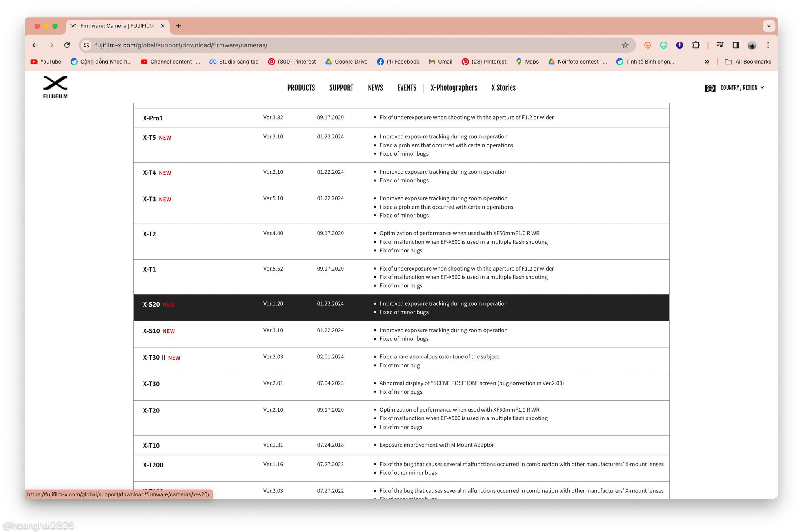This screenshot has height=532, width=803.
Task: Open the Extensions puzzle icon
Action: pyautogui.click(x=696, y=45)
